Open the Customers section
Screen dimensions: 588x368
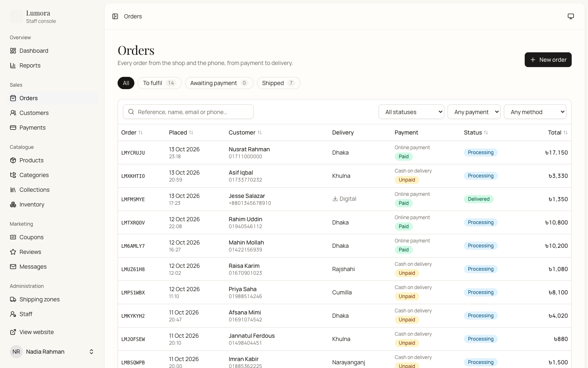(52, 113)
